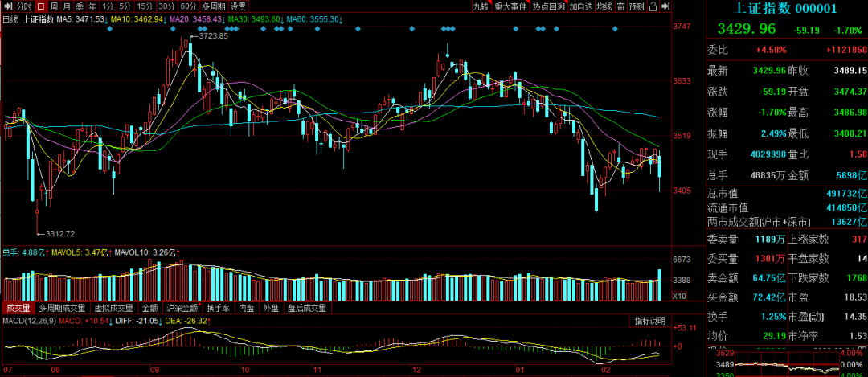868x377 pixels.
Task: Toggle the 九转 indicator
Action: click(x=481, y=6)
